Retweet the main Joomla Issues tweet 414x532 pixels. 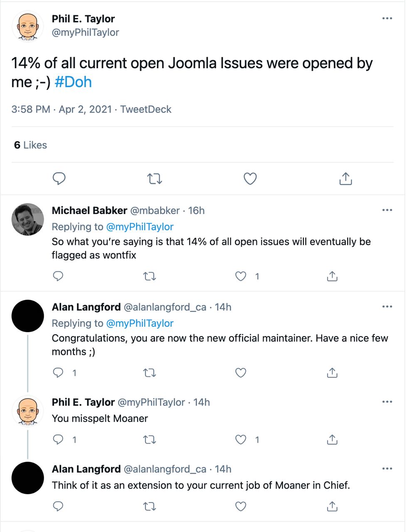[155, 179]
